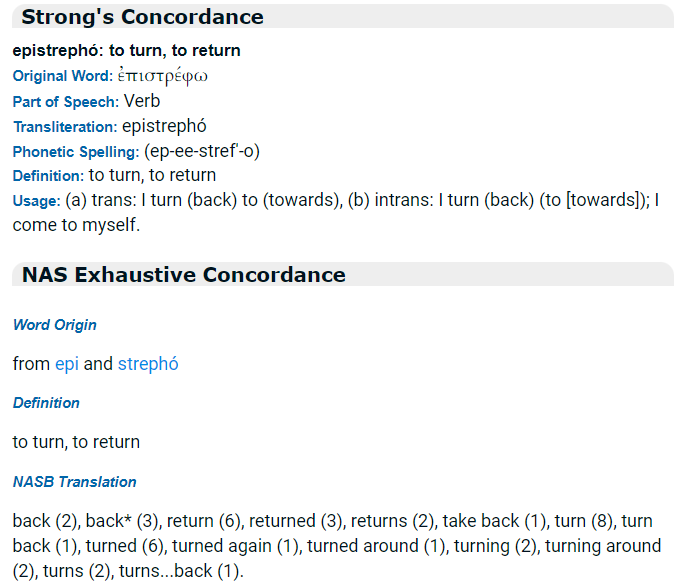Click the transliteration value epistrephó

164,127
